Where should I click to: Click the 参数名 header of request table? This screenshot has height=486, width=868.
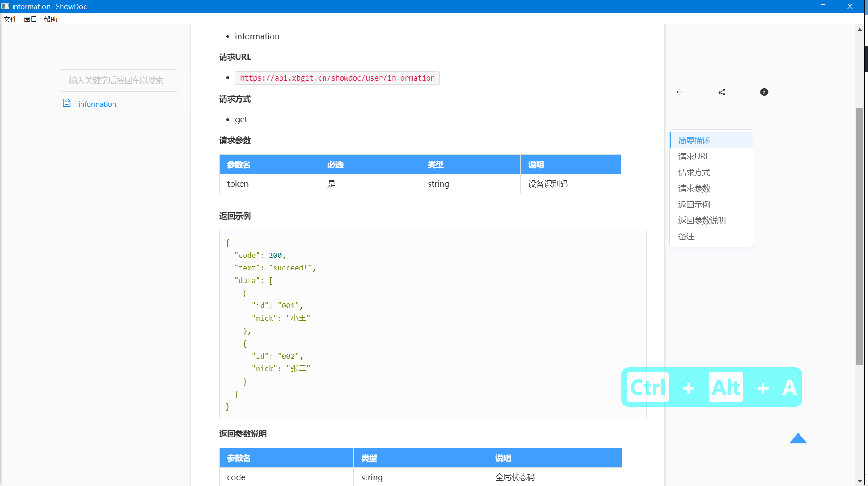coord(270,165)
